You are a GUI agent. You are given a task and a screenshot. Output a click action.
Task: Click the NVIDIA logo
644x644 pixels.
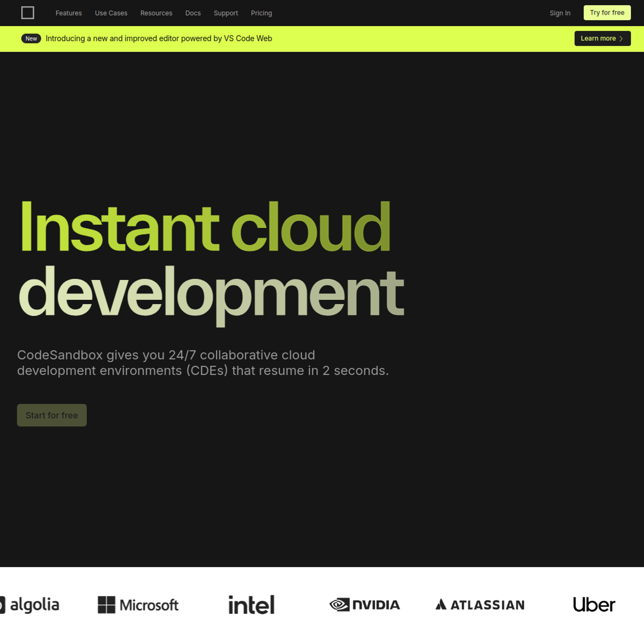(x=365, y=605)
